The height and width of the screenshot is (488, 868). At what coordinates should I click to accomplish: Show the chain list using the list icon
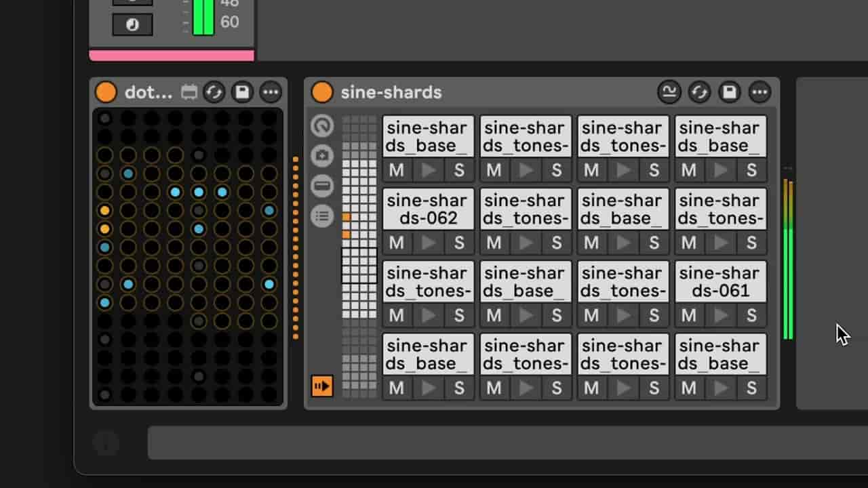pos(322,216)
